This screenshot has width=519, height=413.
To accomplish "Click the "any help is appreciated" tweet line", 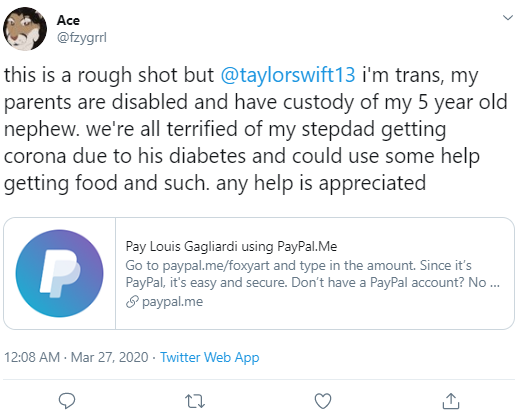I will (x=321, y=183).
